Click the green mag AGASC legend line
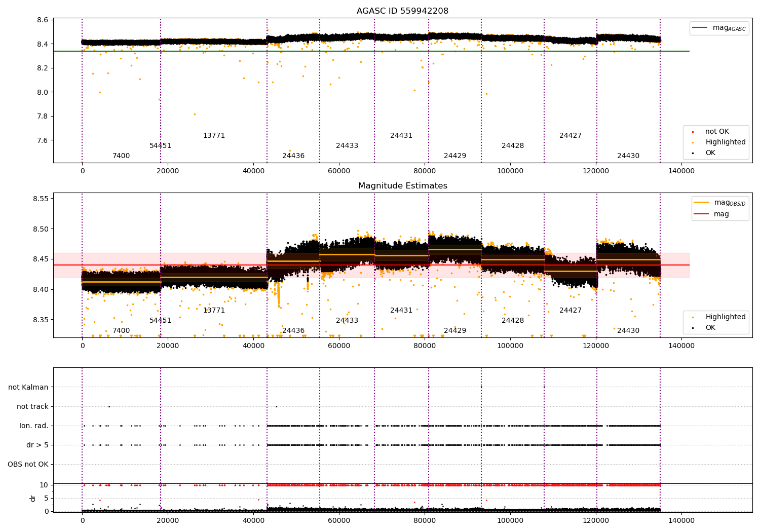The height and width of the screenshot is (532, 760). pyautogui.click(x=700, y=28)
